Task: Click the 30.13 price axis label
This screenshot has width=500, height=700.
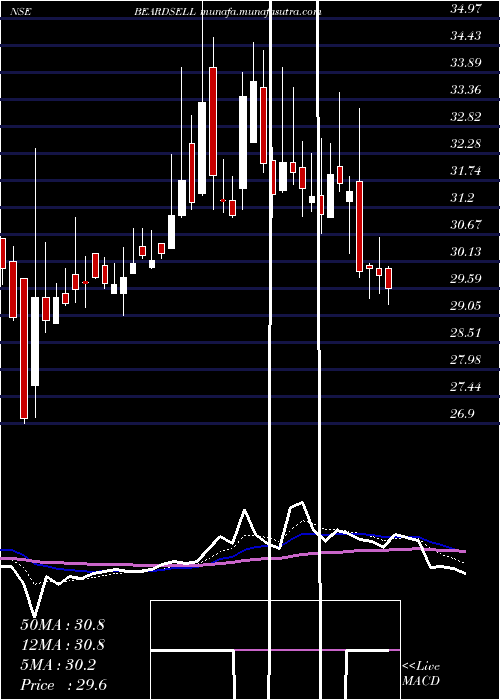Action: pyautogui.click(x=466, y=252)
